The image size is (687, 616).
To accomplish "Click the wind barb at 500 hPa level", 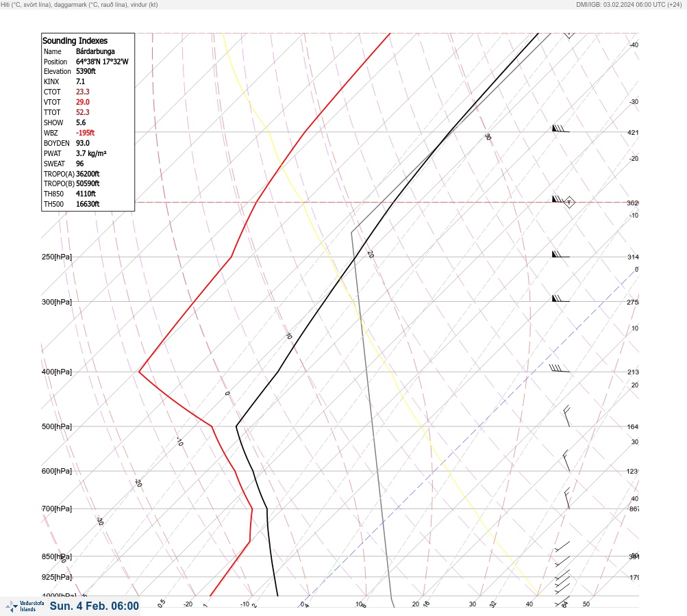I will (567, 416).
